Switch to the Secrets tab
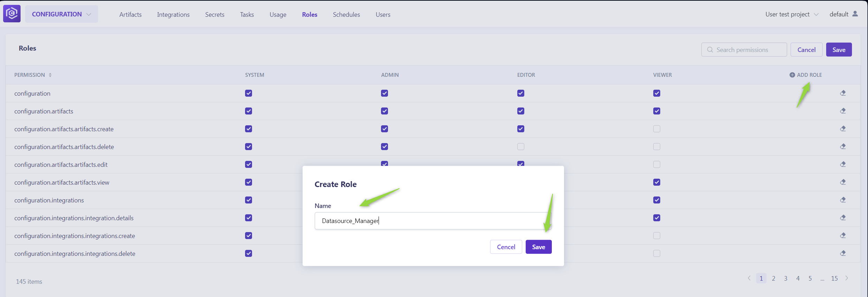The image size is (868, 297). pyautogui.click(x=215, y=15)
